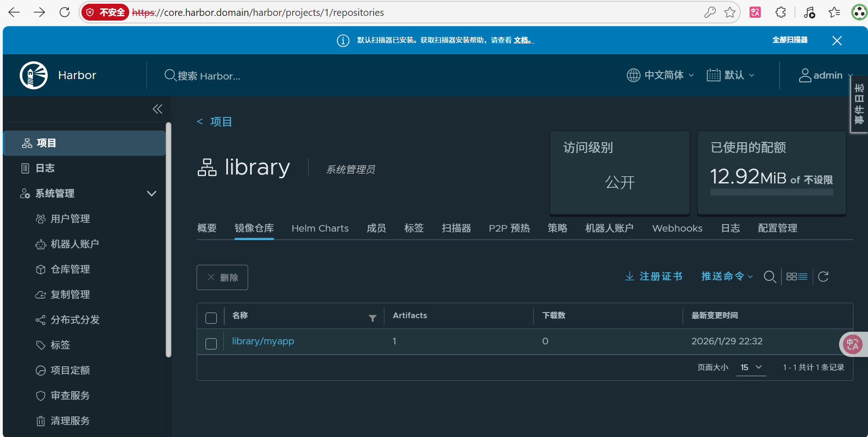Open the library/myapp repository link

[263, 342]
